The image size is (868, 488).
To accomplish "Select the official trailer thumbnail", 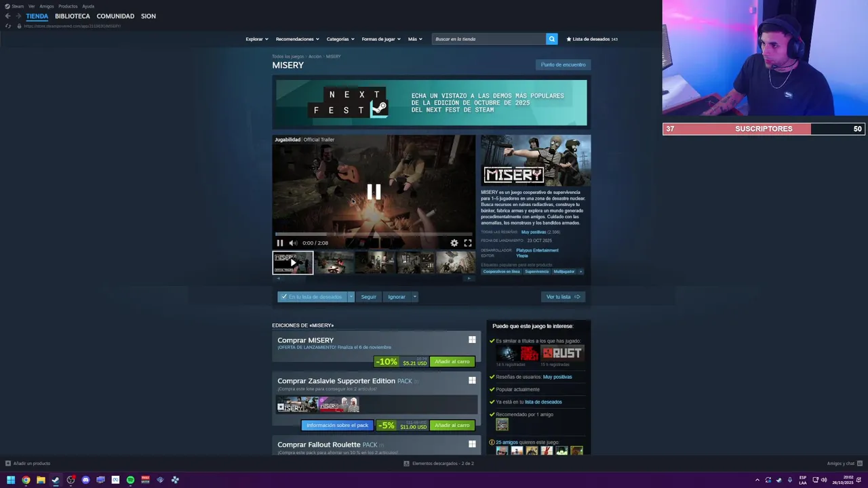I will point(293,263).
